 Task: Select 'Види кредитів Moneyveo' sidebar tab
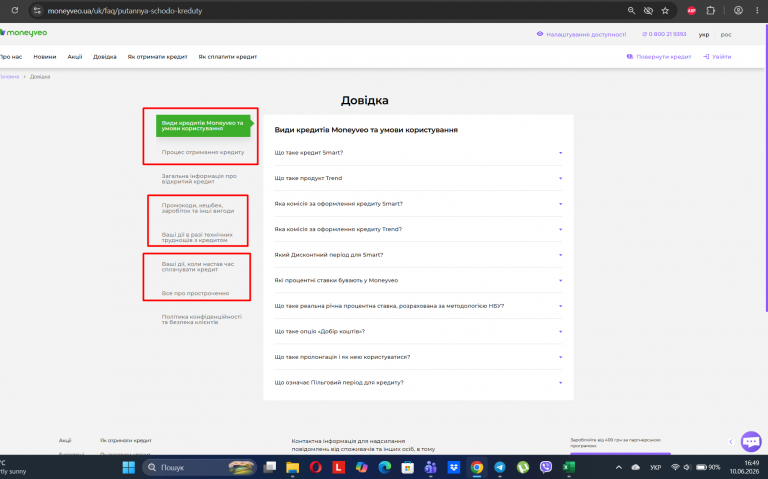(x=203, y=126)
